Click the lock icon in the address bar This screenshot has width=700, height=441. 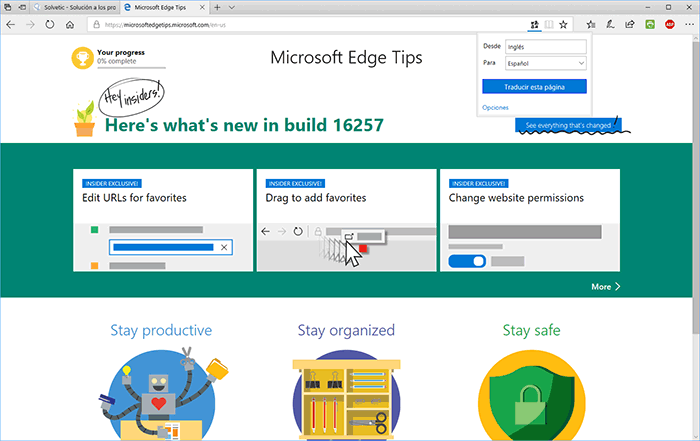pyautogui.click(x=96, y=25)
